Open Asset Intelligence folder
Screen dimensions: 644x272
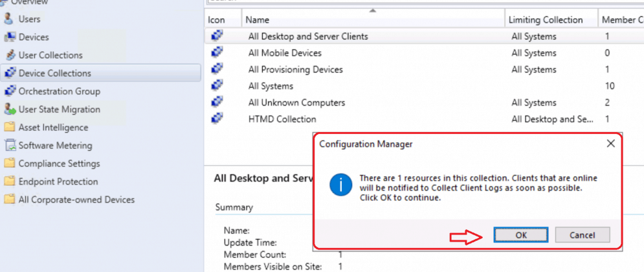pos(53,128)
